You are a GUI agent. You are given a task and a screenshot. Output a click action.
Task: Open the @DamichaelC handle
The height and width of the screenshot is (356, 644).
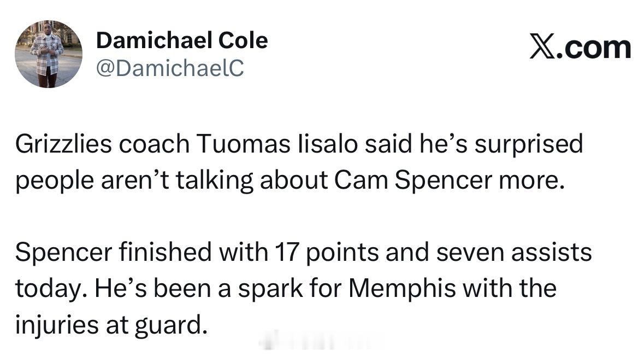click(170, 68)
